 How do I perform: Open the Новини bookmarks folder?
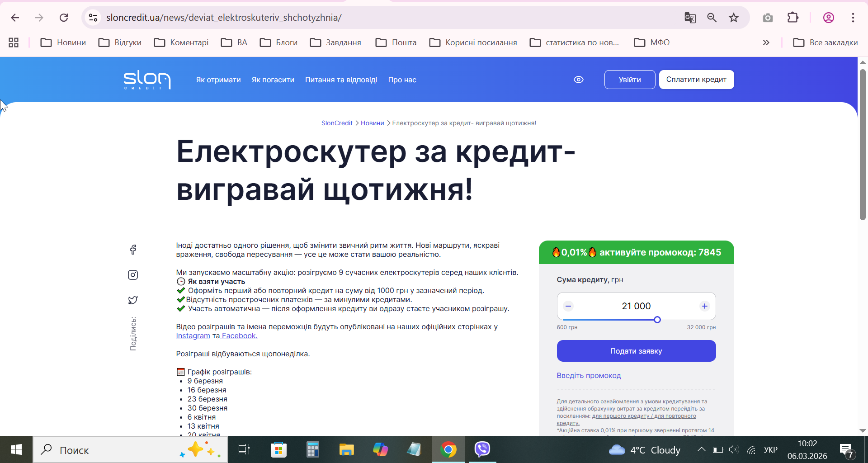[x=63, y=43]
